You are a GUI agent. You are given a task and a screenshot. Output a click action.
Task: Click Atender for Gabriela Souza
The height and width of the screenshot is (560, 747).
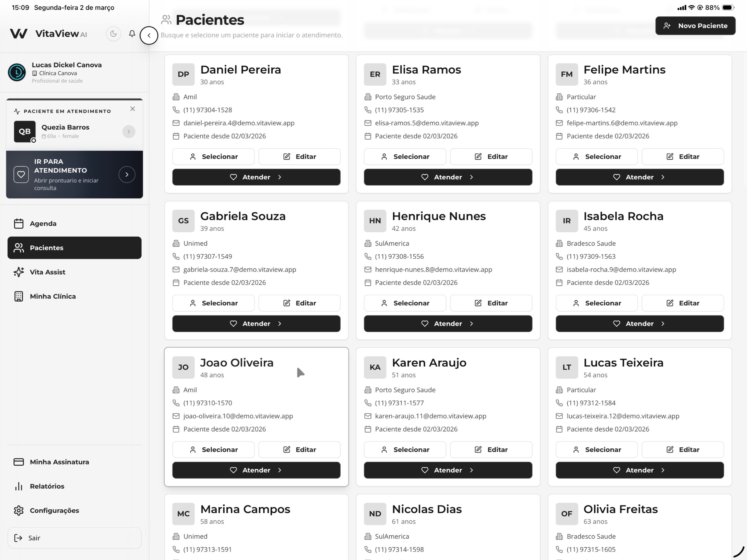256,324
